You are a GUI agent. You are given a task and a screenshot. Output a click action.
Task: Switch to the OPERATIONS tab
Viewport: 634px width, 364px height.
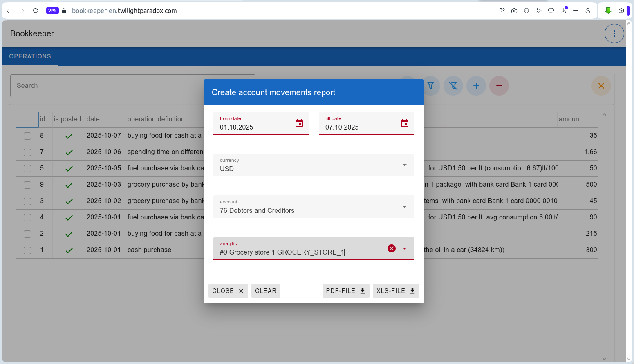point(30,56)
